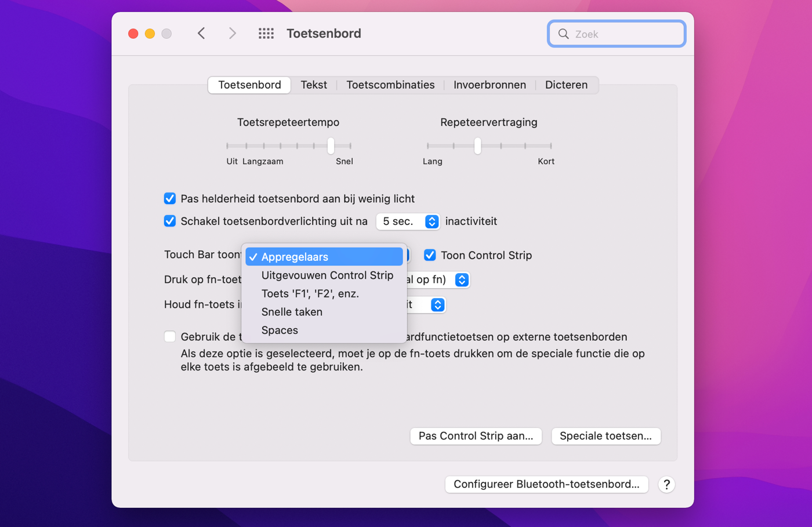
Task: Click the 'Speciale toetsen...' button
Action: point(606,436)
